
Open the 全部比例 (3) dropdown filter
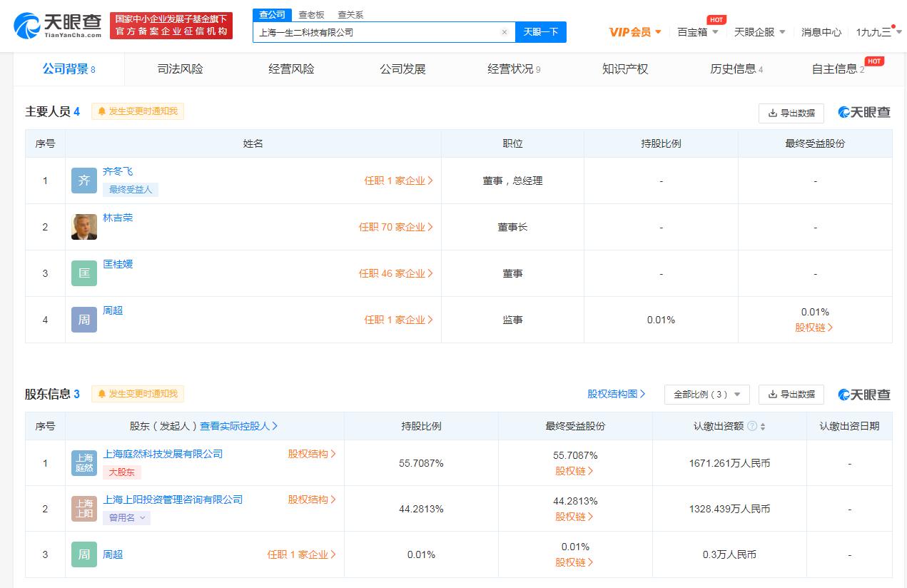[706, 395]
